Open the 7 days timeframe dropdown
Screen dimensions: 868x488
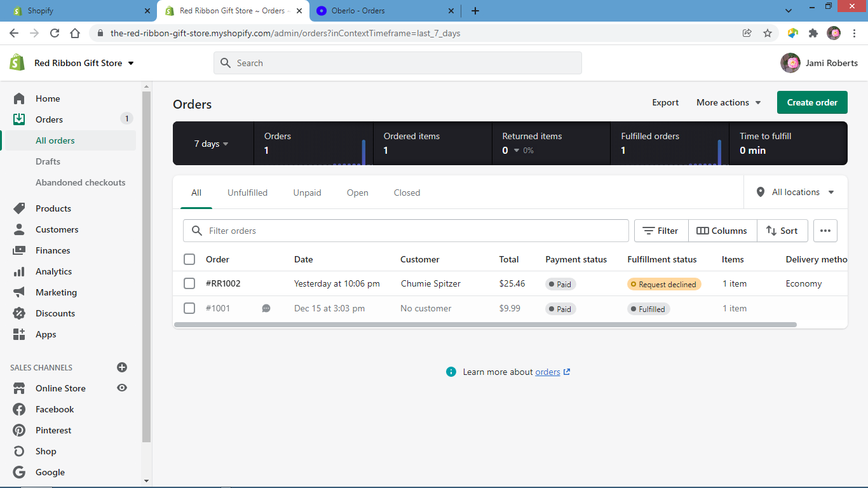(211, 144)
